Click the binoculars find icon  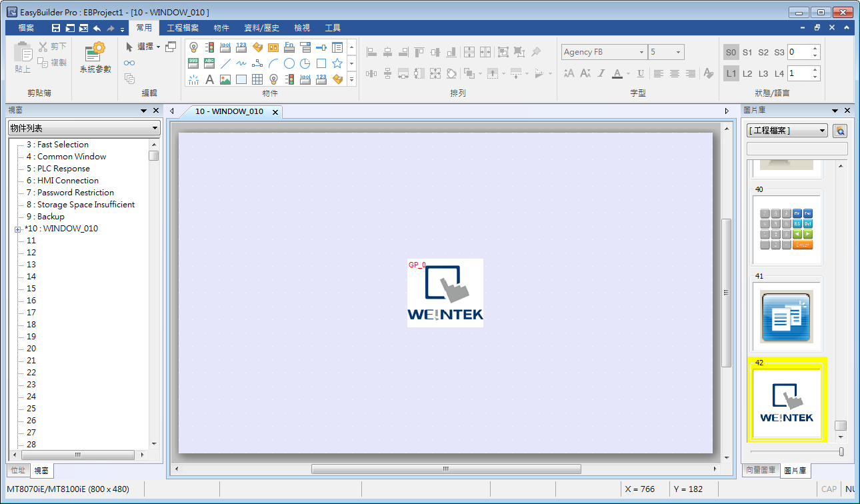pos(129,63)
